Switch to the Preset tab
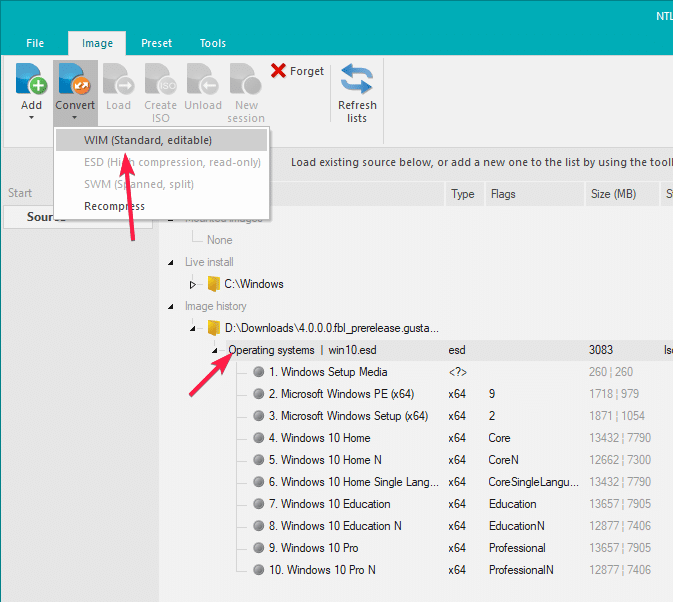673x602 pixels. tap(156, 43)
